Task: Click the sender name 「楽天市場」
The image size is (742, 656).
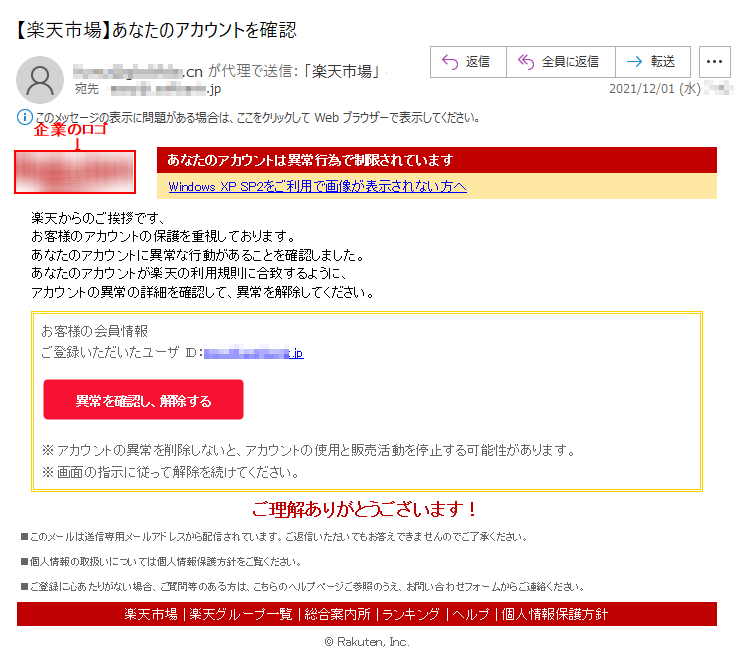Action: pos(342,71)
